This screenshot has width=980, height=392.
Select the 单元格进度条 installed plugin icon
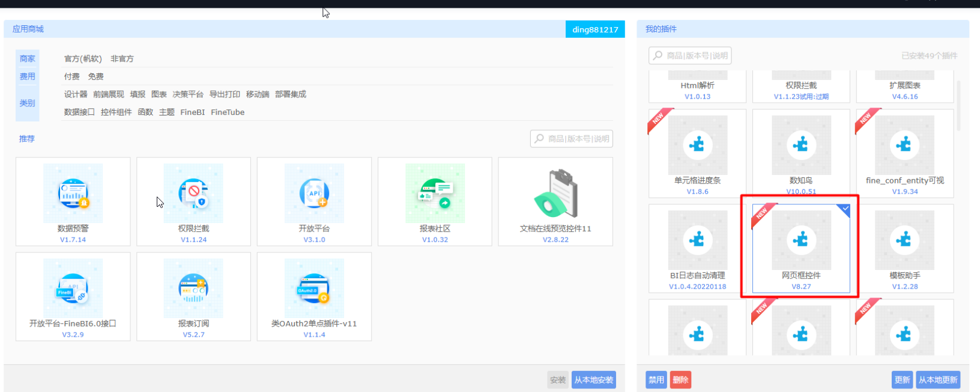click(x=697, y=145)
